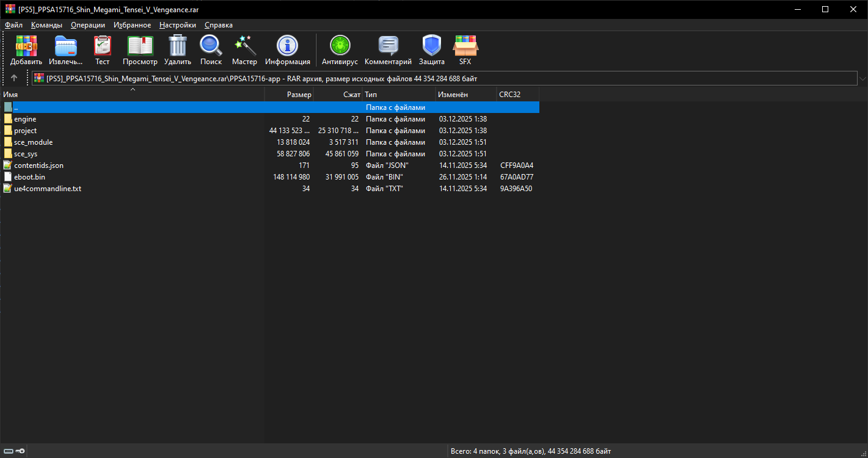Image resolution: width=868 pixels, height=458 pixels.
Task: Click the Извлечь (Extract) toolbar icon
Action: coord(65,46)
